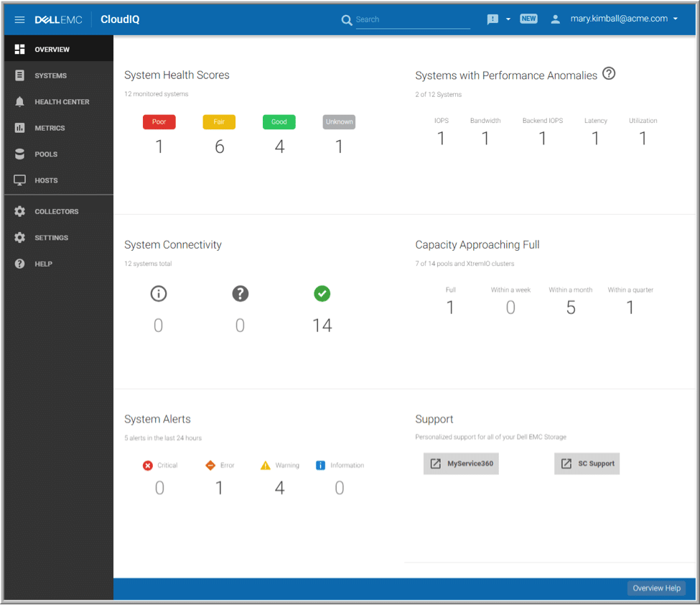Click inside the Search input field
The height and width of the screenshot is (605, 700).
413,19
